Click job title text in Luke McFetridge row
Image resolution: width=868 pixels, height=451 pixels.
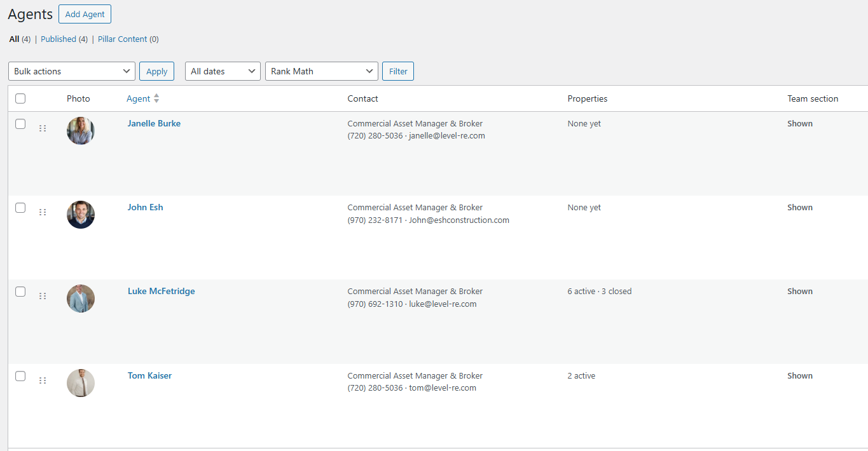[415, 292]
